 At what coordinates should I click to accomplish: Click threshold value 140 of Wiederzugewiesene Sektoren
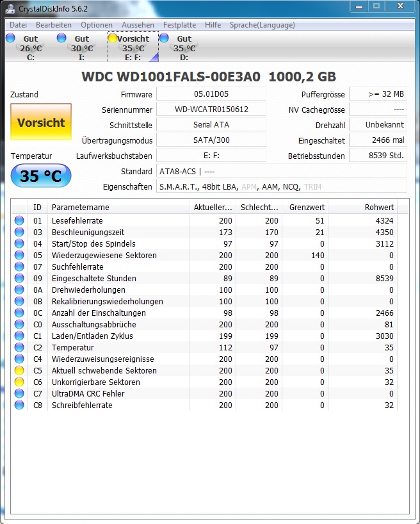(318, 255)
